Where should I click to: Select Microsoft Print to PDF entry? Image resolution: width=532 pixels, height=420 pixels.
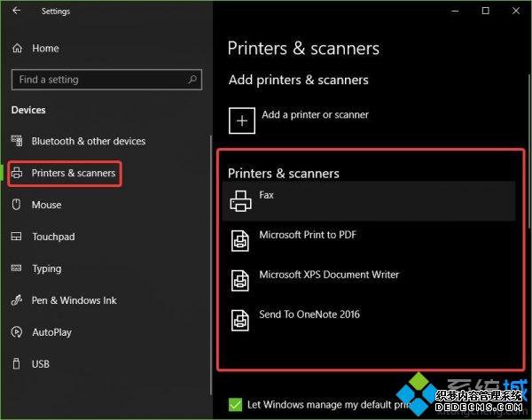click(369, 241)
